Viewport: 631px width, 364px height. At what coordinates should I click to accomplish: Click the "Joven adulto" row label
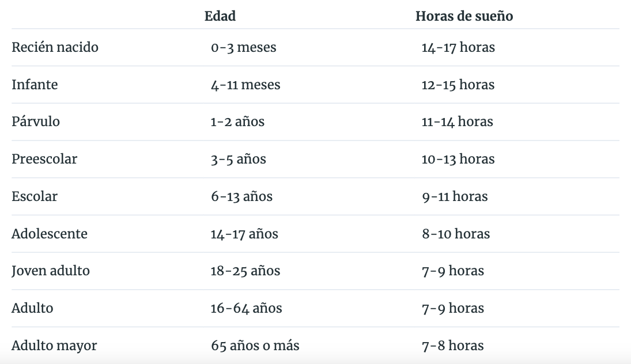point(51,271)
